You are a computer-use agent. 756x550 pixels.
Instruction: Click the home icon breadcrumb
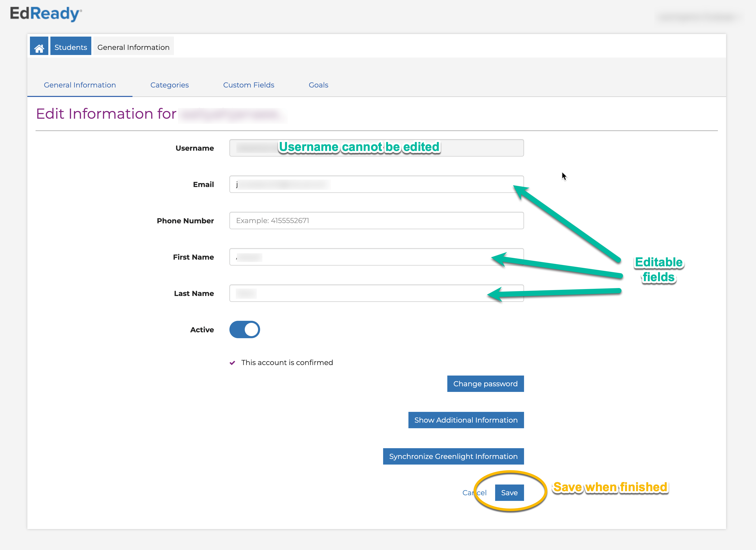point(39,47)
